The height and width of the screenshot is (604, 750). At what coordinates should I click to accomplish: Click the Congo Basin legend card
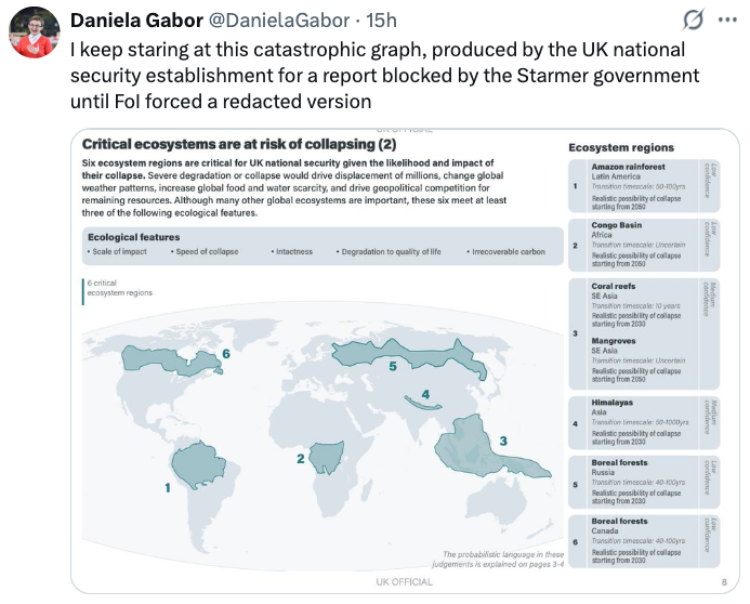click(x=644, y=245)
